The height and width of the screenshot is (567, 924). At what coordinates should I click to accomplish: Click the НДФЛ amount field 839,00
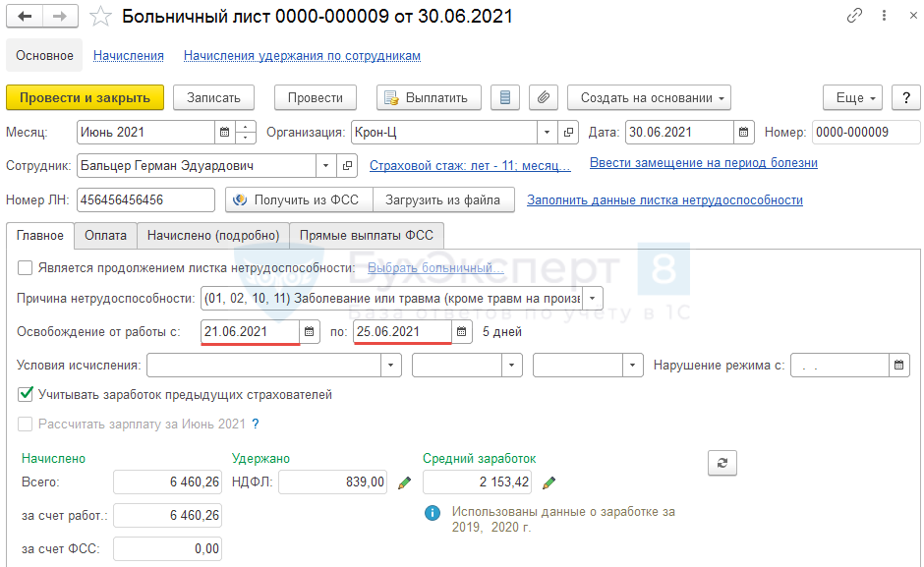point(333,482)
